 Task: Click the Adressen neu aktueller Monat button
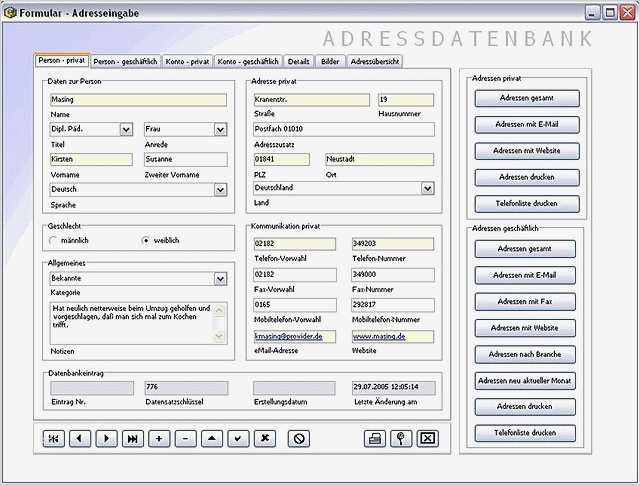click(x=525, y=381)
